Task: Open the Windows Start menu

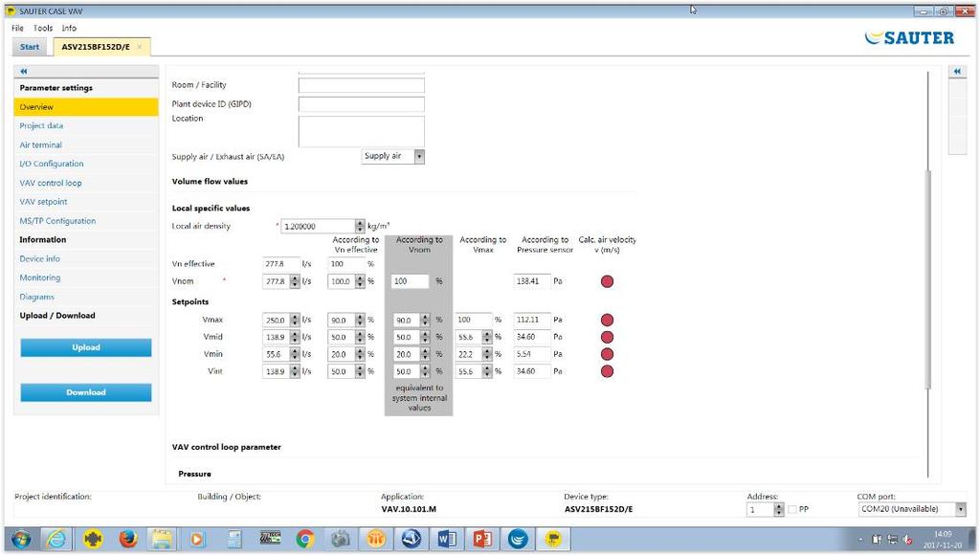Action: pyautogui.click(x=21, y=539)
